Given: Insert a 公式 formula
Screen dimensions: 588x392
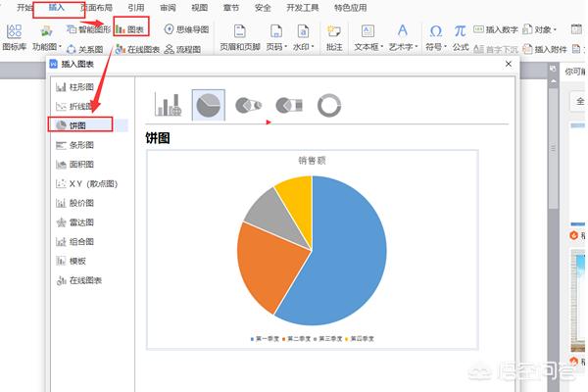Looking at the screenshot, I should 461,37.
